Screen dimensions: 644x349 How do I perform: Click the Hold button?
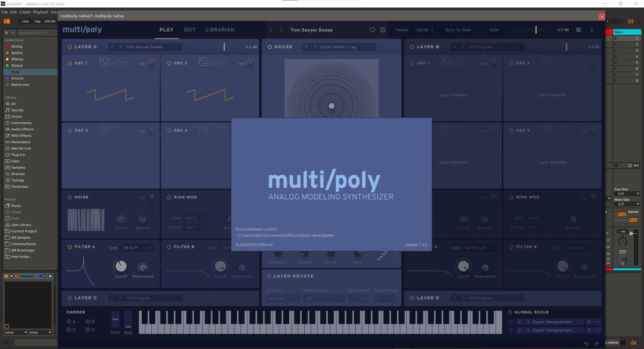(x=494, y=30)
